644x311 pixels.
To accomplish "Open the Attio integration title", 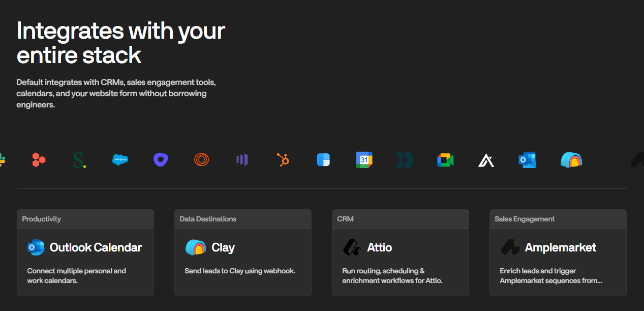I will 380,248.
